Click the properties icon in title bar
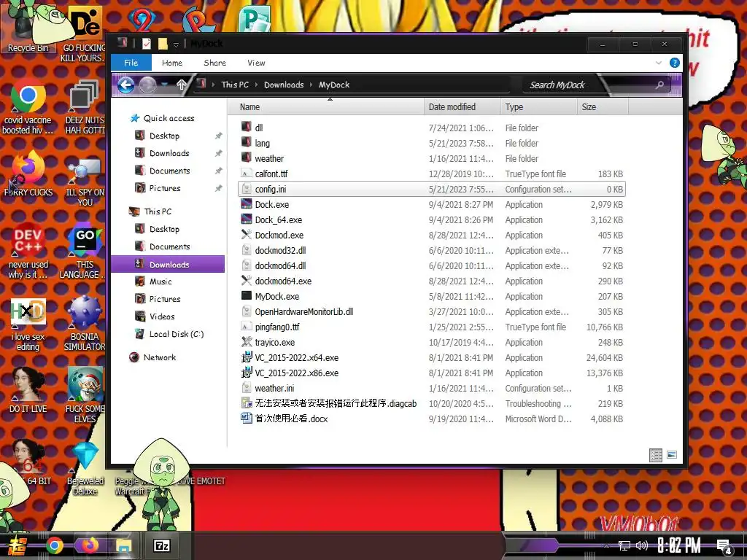The width and height of the screenshot is (747, 560). coord(146,44)
